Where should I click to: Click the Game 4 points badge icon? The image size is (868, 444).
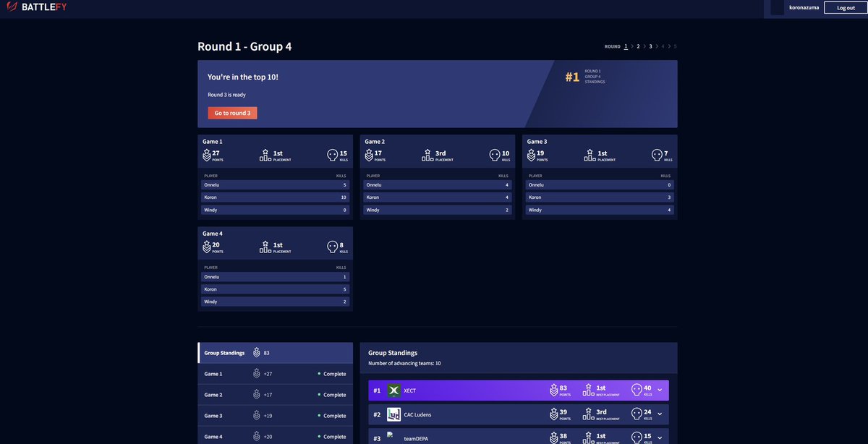(x=206, y=247)
